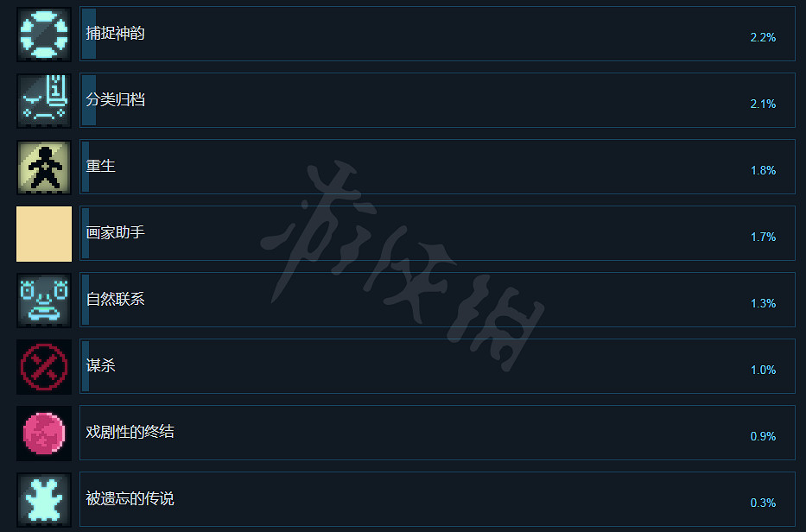Click the 画家助手 beige square icon
This screenshot has height=532, width=806.
44,234
